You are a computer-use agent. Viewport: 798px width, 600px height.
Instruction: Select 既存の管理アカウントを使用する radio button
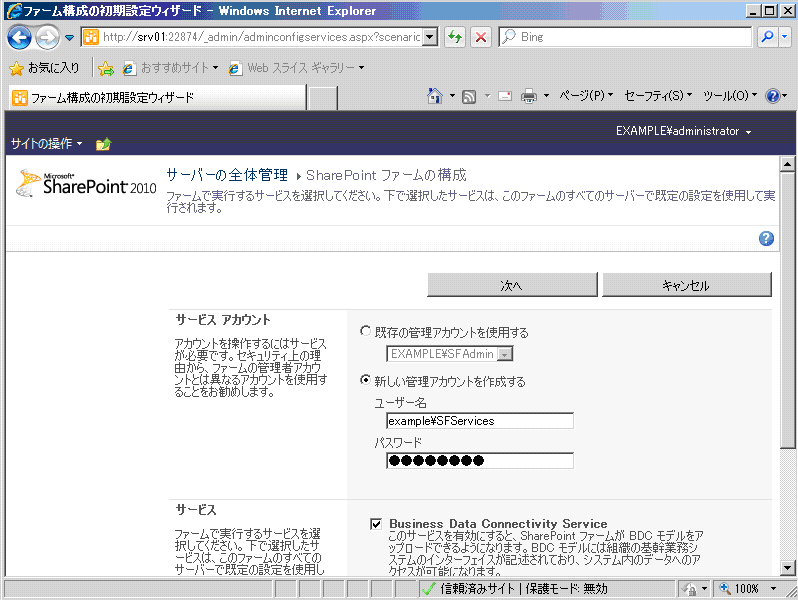point(365,331)
